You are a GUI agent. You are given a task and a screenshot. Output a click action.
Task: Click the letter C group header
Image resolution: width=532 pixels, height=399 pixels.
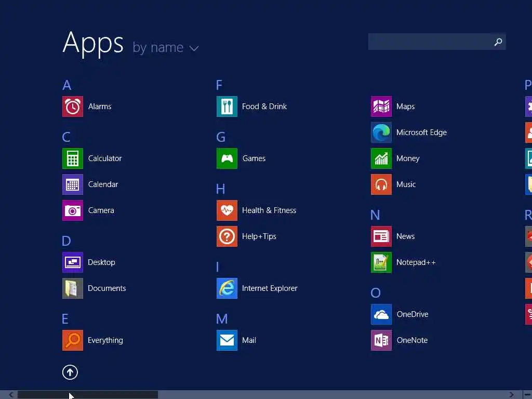pos(66,137)
